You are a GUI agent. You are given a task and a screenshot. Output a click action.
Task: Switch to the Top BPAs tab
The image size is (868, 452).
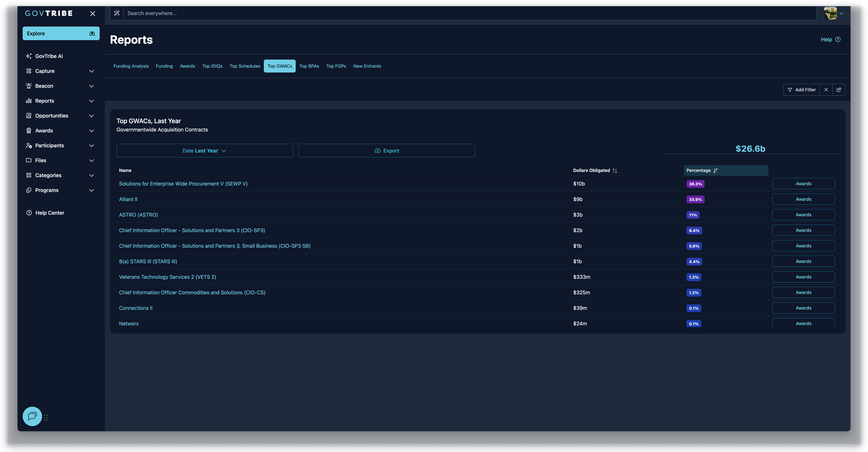pyautogui.click(x=309, y=66)
